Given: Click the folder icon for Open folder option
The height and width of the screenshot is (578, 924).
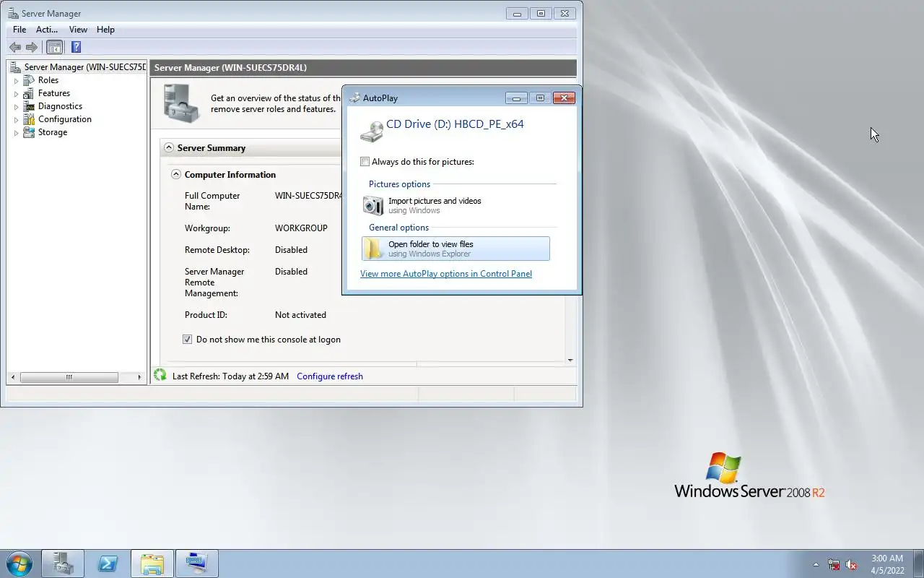Looking at the screenshot, I should point(373,249).
